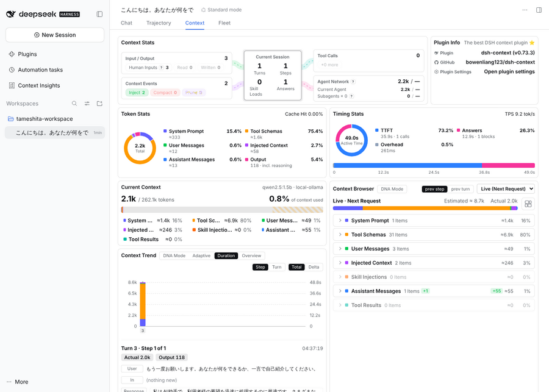Select Delta in Context Trend
The image size is (549, 392).
[314, 267]
